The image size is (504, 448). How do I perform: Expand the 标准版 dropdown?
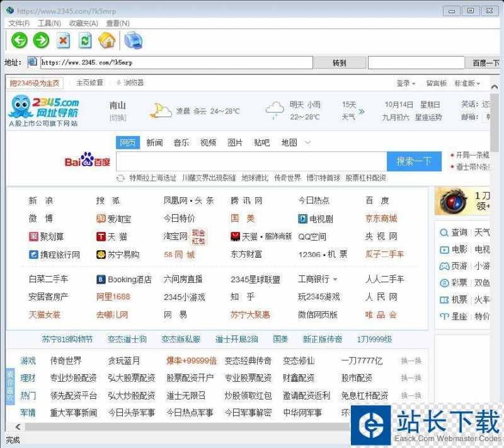coord(467,83)
